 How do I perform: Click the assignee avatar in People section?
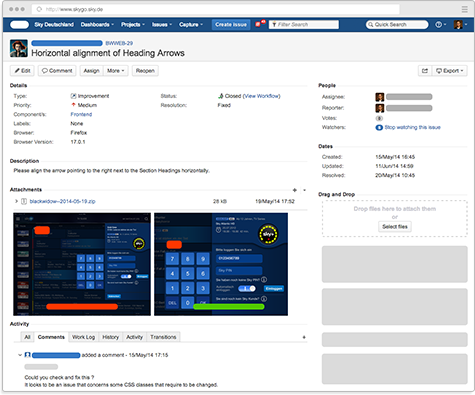tap(380, 97)
